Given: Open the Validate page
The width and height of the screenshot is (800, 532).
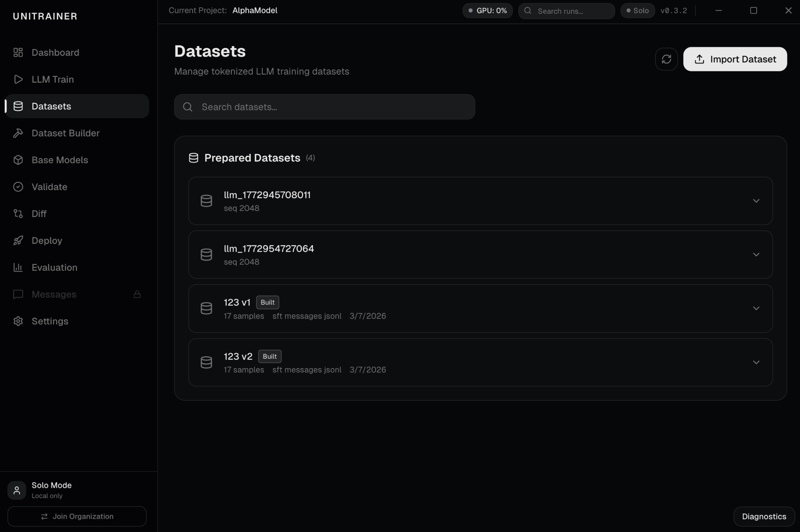Looking at the screenshot, I should 49,187.
